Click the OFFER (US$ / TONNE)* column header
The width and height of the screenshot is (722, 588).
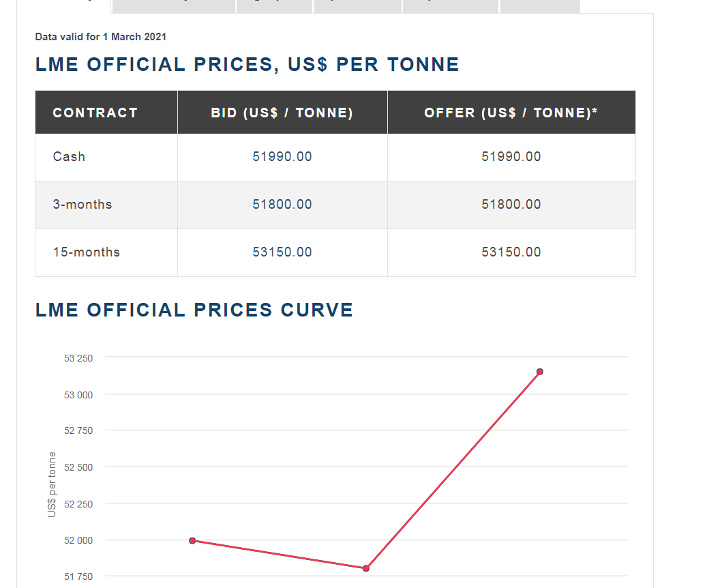(511, 113)
